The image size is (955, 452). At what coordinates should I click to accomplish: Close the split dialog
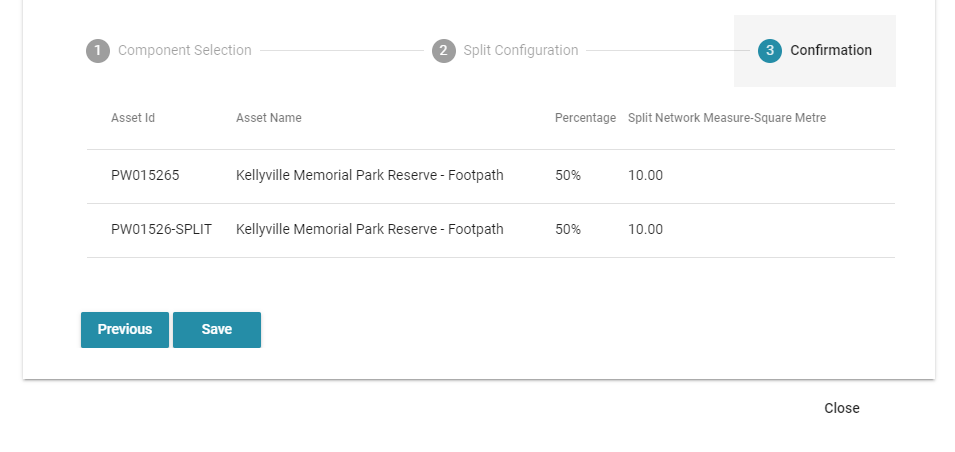pos(842,408)
